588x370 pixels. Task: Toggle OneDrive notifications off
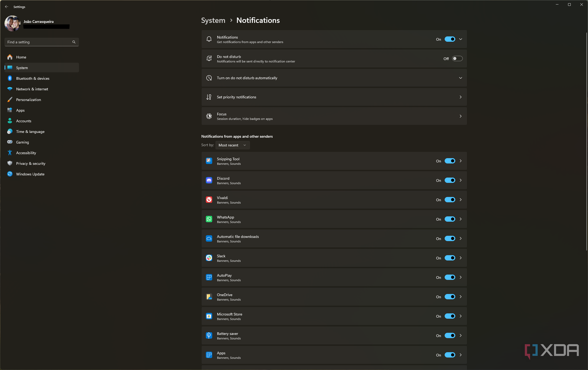[450, 297]
